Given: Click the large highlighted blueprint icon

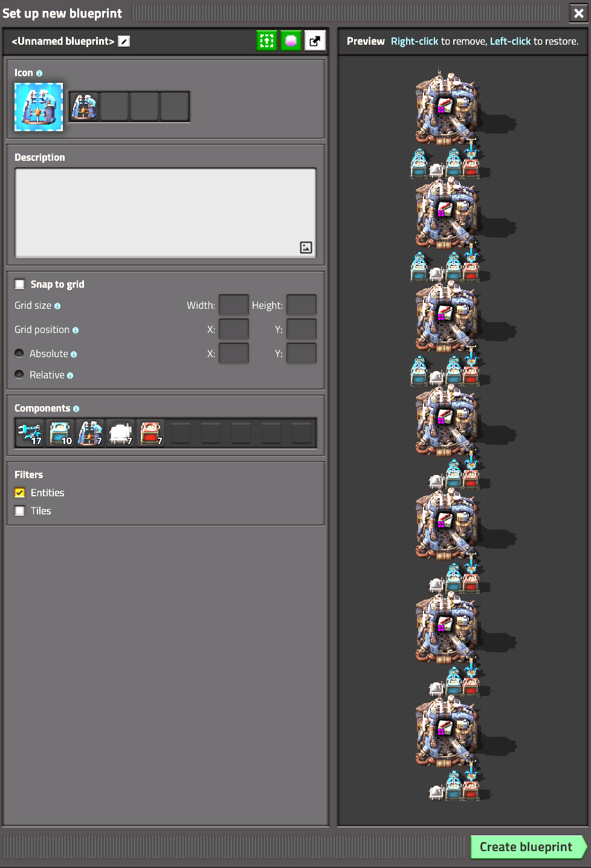Looking at the screenshot, I should (39, 107).
